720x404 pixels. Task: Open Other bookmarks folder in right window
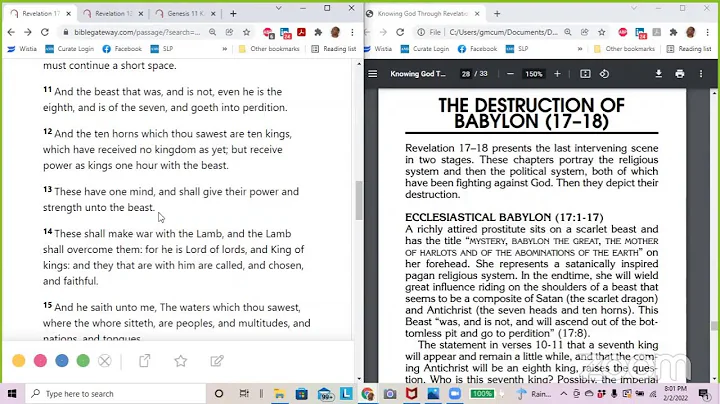click(624, 49)
